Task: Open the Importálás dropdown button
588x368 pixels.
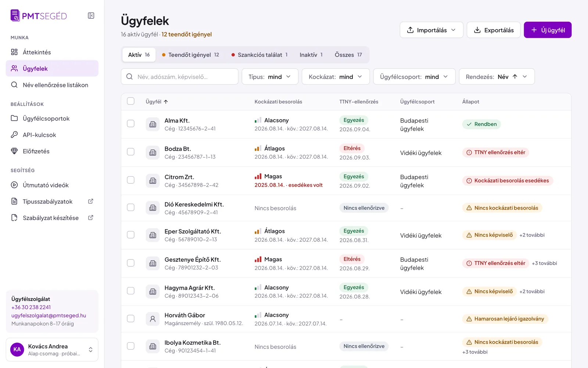Action: click(431, 30)
